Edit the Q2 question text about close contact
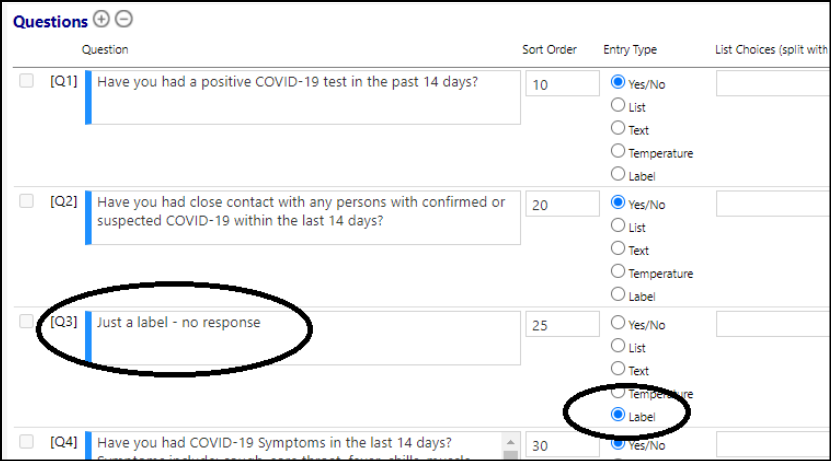831x461 pixels. 303,218
